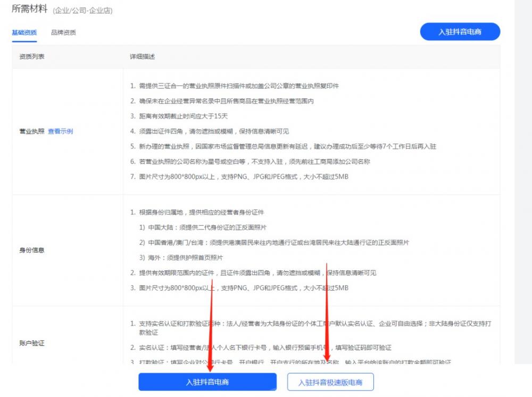Image resolution: width=532 pixels, height=397 pixels.
Task: Select the 资质列表 column header
Action: pyautogui.click(x=32, y=57)
